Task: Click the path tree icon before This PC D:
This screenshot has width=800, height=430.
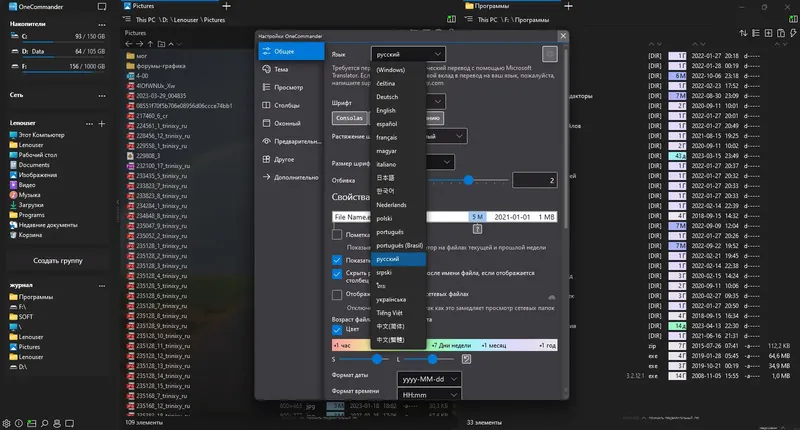Action: 127,19
